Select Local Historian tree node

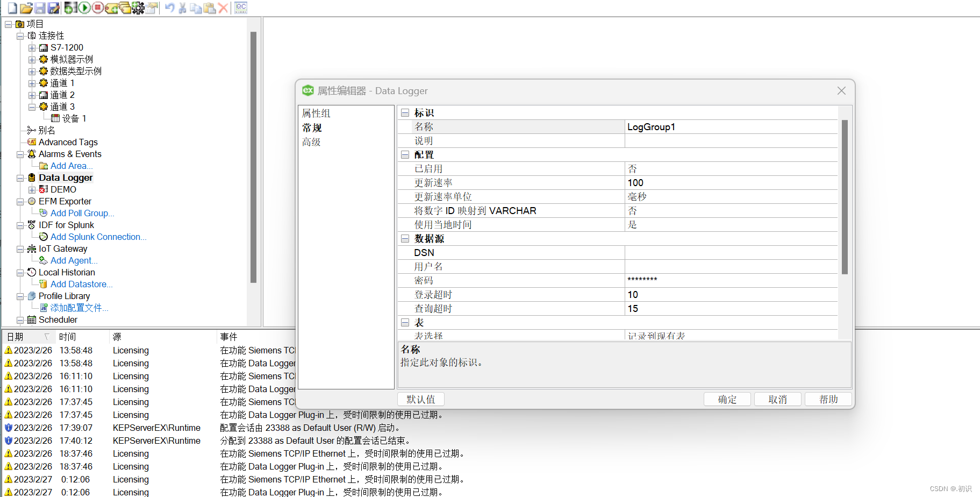(x=67, y=272)
